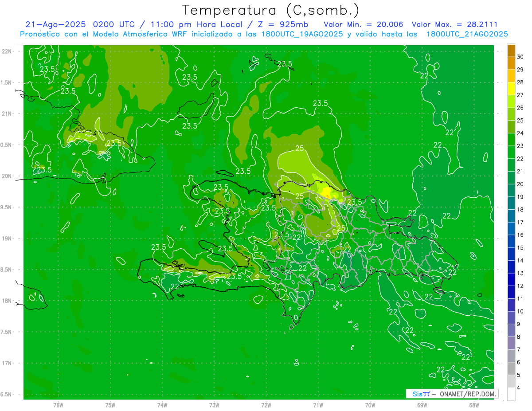Image resolution: width=532 pixels, height=411 pixels.
Task: Click the '74W' longitude axis label
Action: tap(162, 405)
